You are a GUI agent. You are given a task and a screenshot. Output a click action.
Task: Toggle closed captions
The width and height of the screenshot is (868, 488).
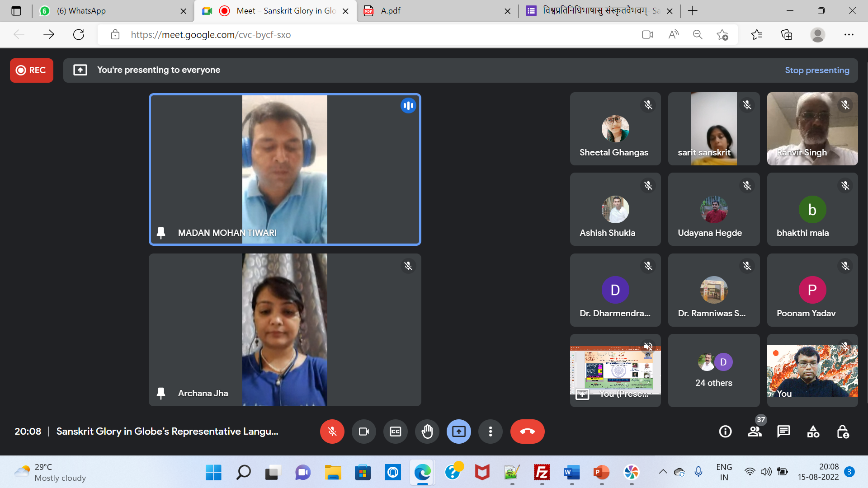(395, 432)
